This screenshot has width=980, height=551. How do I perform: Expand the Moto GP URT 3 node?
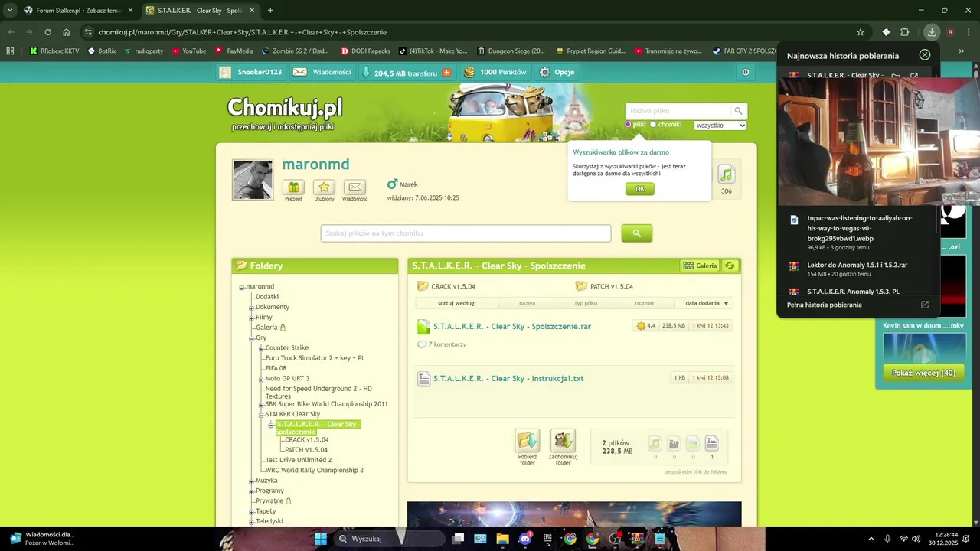[x=261, y=379]
